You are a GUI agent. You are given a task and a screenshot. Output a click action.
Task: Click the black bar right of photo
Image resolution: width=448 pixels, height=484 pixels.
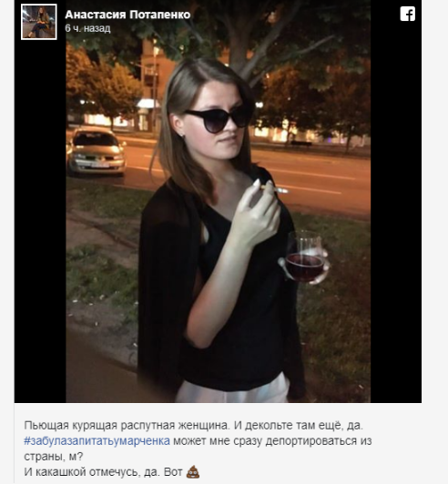(396, 217)
